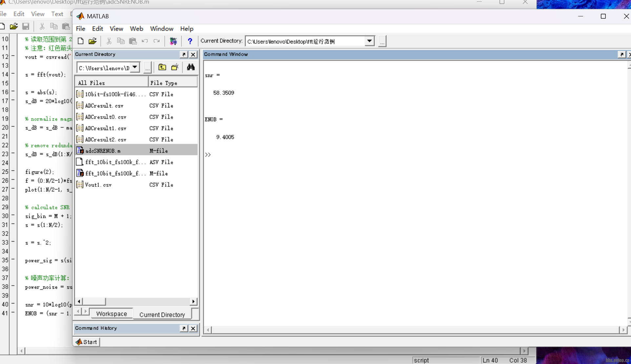Image resolution: width=631 pixels, height=364 pixels.
Task: Go up one folder level icon
Action: coord(162,67)
